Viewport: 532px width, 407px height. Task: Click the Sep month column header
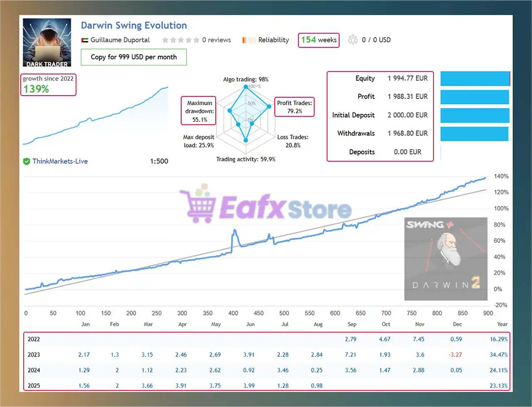pos(352,324)
